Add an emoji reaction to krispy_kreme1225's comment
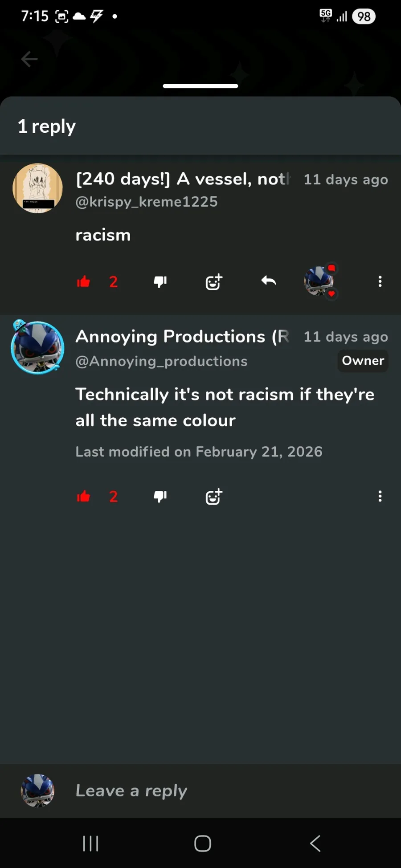The height and width of the screenshot is (868, 401). point(214,281)
